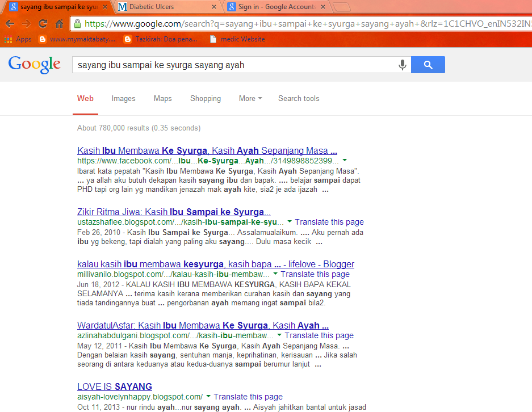Screen dimensions: 532x412
Task: Open LOVE IS SAYANG result link
Action: [114, 386]
